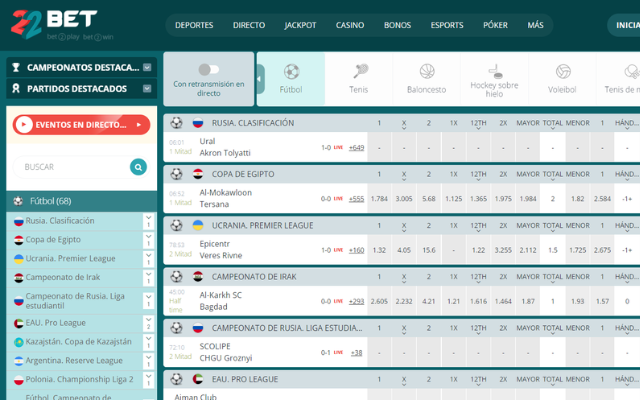
Task: Open Fútbol (68) sidebar category
Action: point(82,201)
